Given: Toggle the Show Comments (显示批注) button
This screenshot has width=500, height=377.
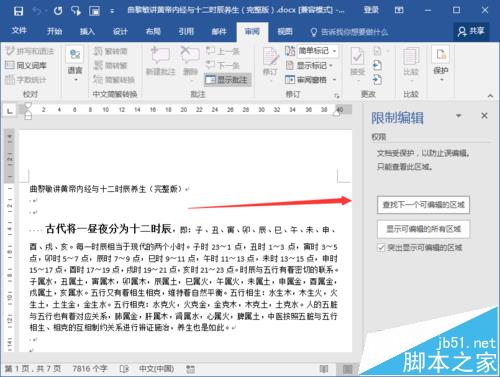Looking at the screenshot, I should click(227, 80).
